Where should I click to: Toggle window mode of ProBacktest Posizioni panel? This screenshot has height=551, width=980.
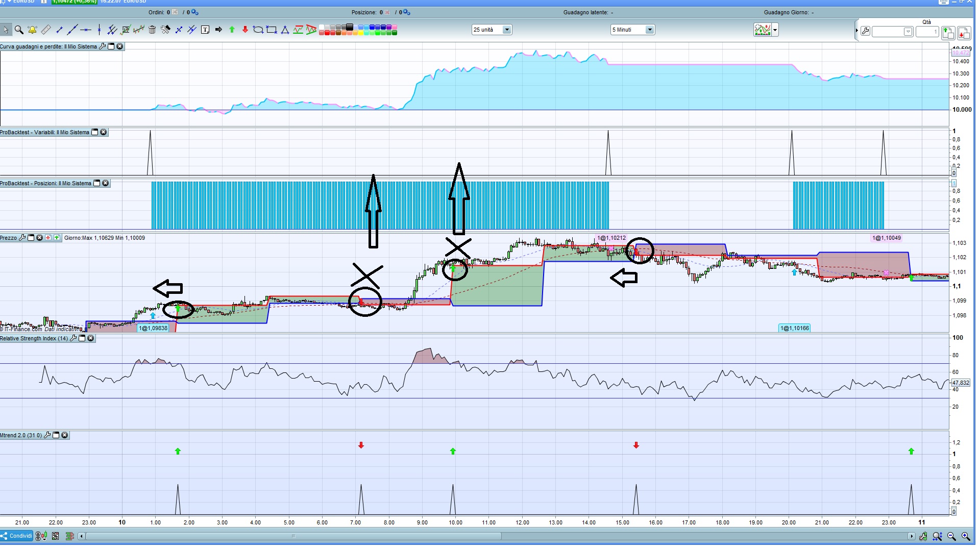pos(96,183)
